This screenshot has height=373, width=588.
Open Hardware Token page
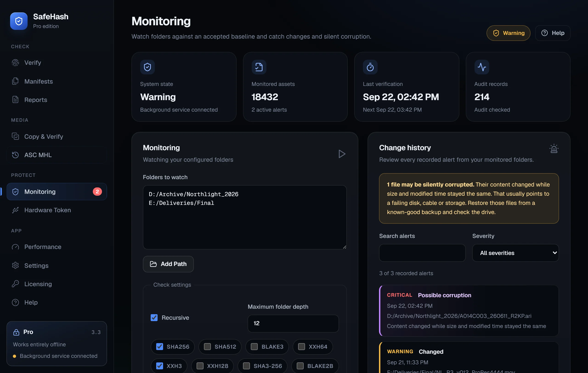57,210
